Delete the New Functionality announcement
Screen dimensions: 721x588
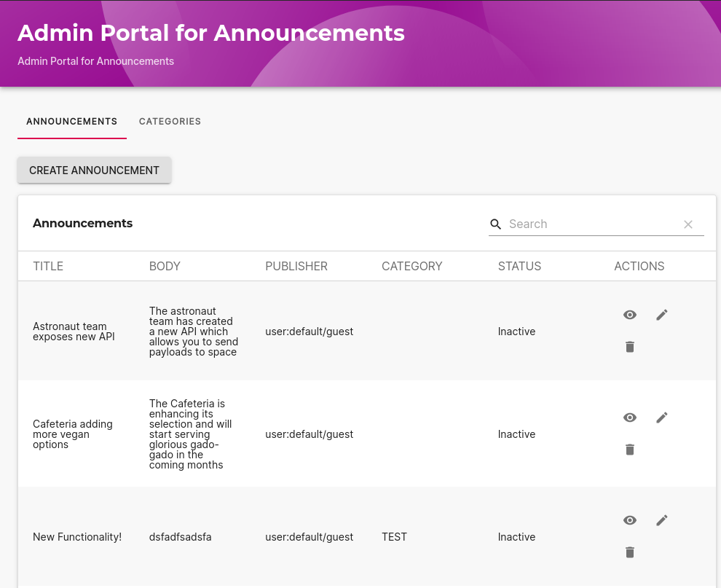(629, 552)
